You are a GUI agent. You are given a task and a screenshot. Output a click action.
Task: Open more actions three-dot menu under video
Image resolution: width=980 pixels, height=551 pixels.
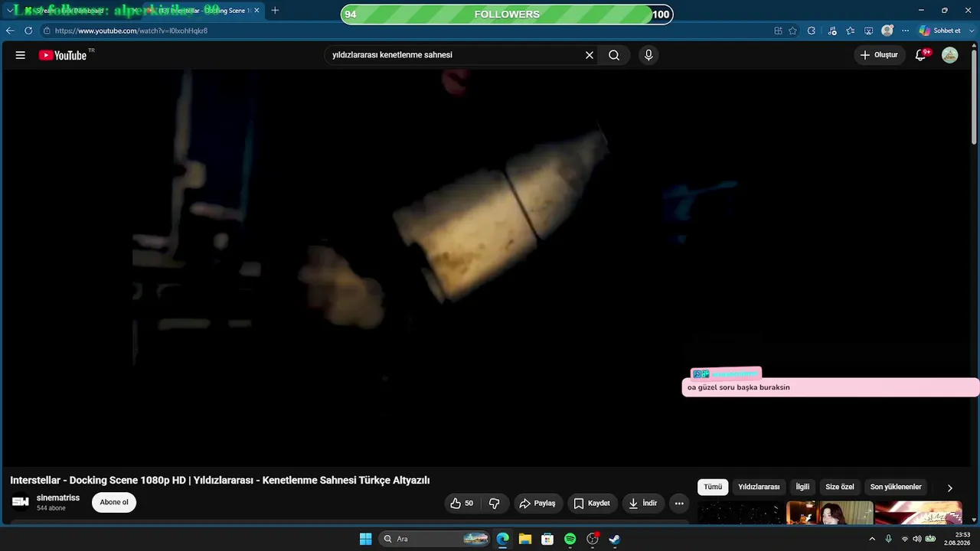click(679, 504)
